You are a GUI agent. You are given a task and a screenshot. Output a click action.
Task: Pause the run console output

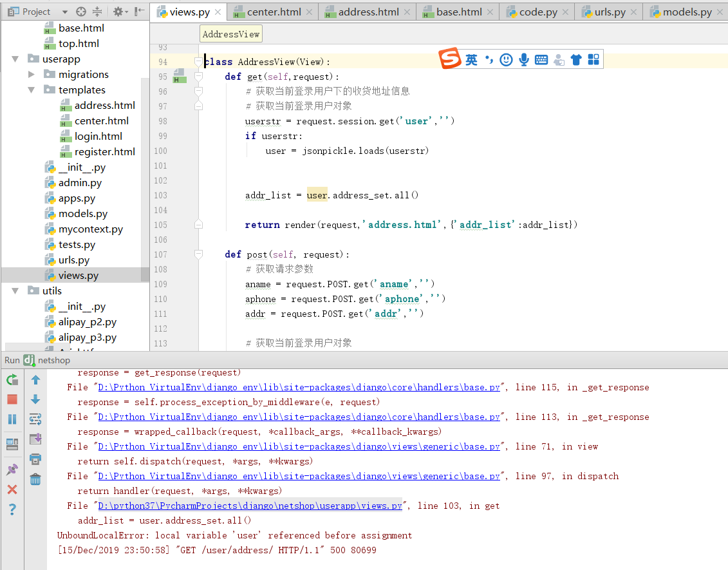pos(12,419)
